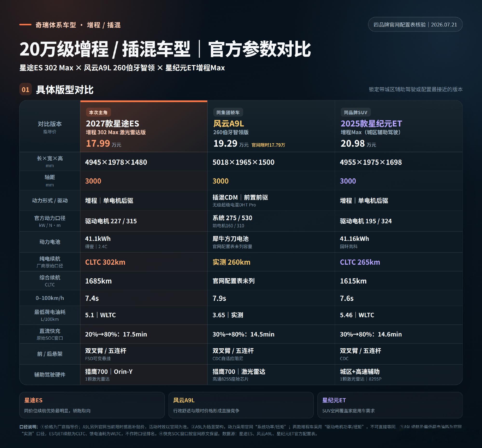Image resolution: width=482 pixels, height=448 pixels.
Task: Select the 7.4s acceleration value
Action: (92, 298)
